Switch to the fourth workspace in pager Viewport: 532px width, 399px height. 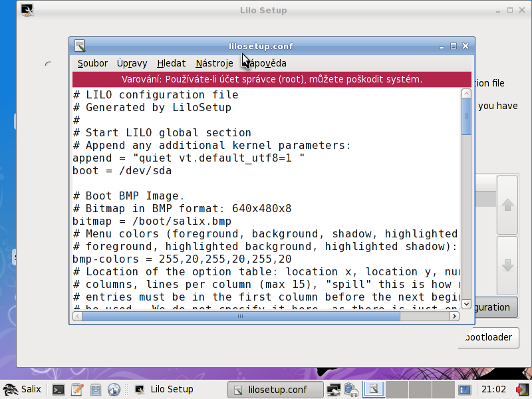point(444,390)
